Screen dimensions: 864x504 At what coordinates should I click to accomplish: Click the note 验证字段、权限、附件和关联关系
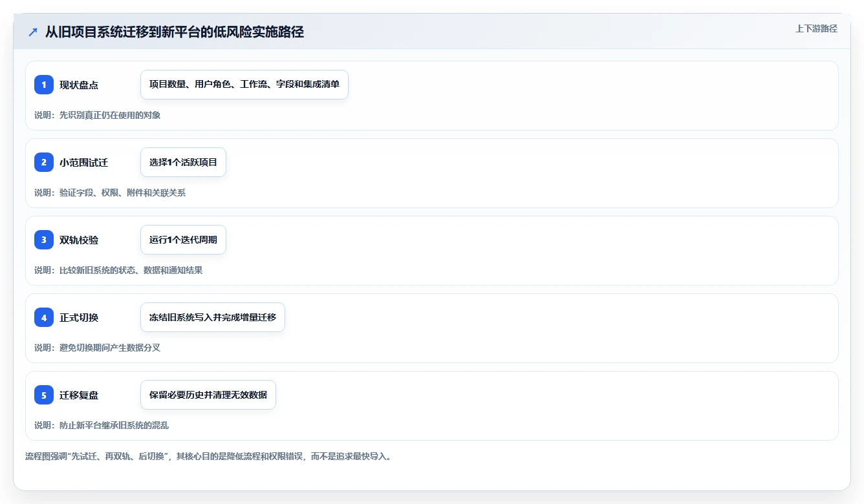tap(110, 193)
